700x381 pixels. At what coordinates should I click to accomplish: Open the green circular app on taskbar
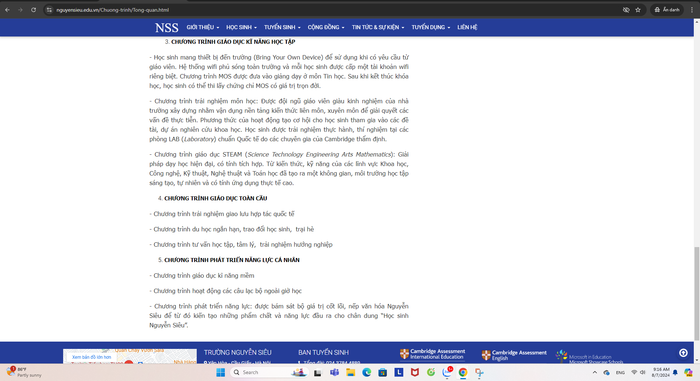(x=431, y=373)
